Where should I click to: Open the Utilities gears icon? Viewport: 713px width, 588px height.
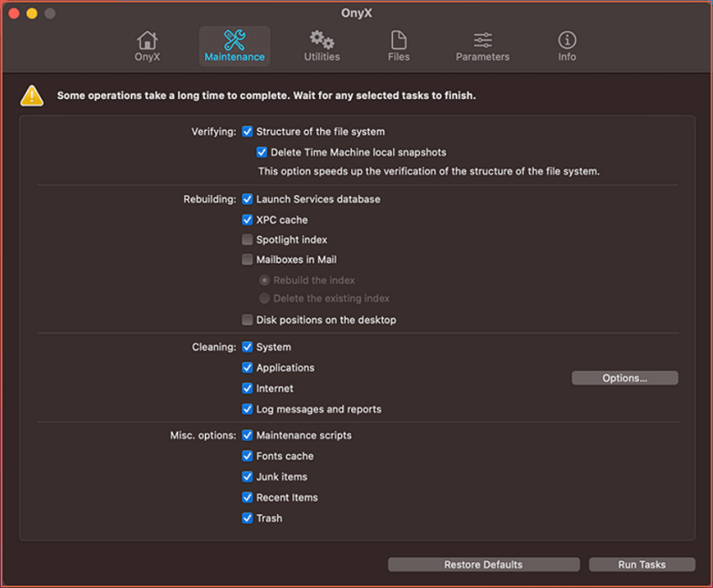pyautogui.click(x=322, y=40)
